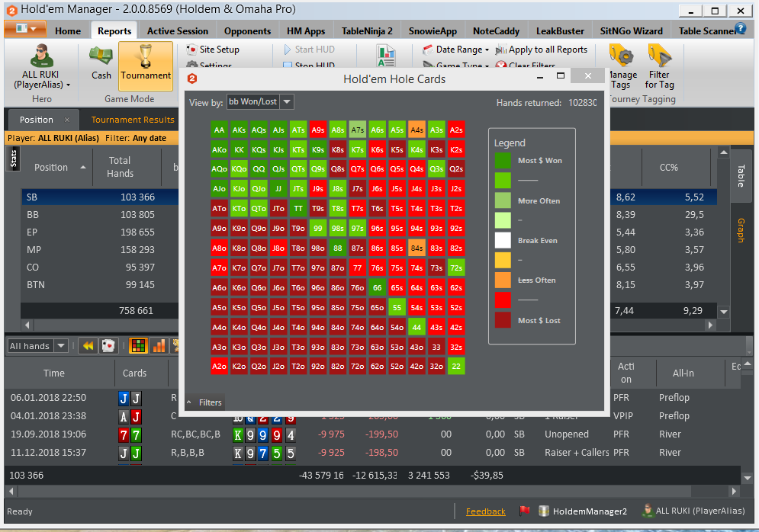The width and height of the screenshot is (759, 532).
Task: Click the Total Hands column header
Action: click(x=120, y=167)
